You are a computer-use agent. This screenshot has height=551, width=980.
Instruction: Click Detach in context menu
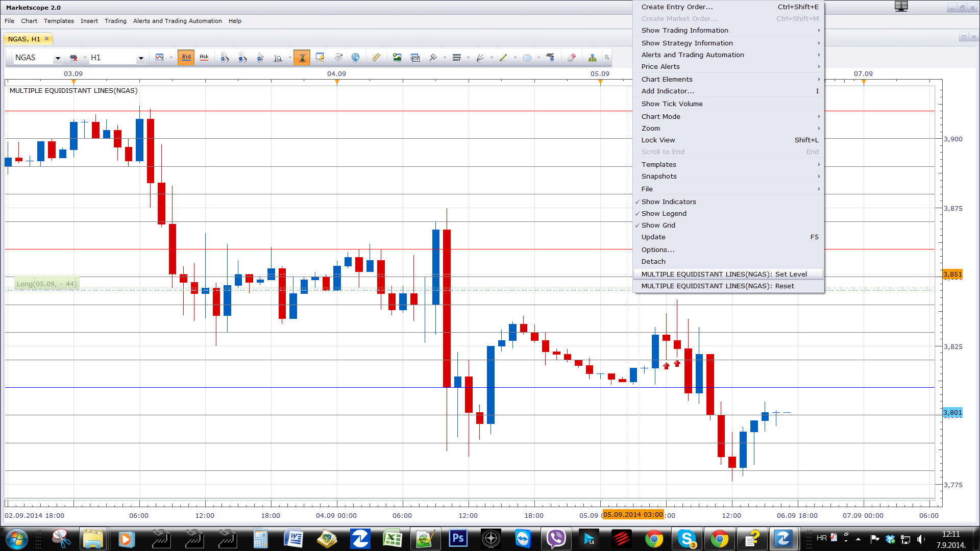[x=728, y=262]
